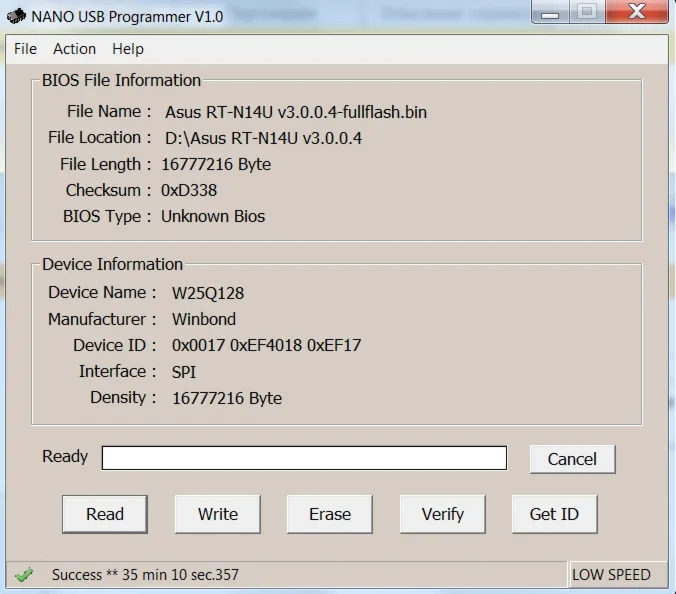Click 'BIOS File Information' group title
The width and height of the screenshot is (676, 594).
(x=121, y=80)
